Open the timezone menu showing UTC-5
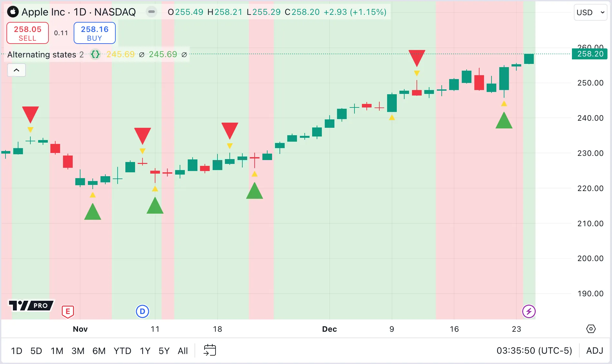Screen dimensions: 612x364 pos(534,351)
